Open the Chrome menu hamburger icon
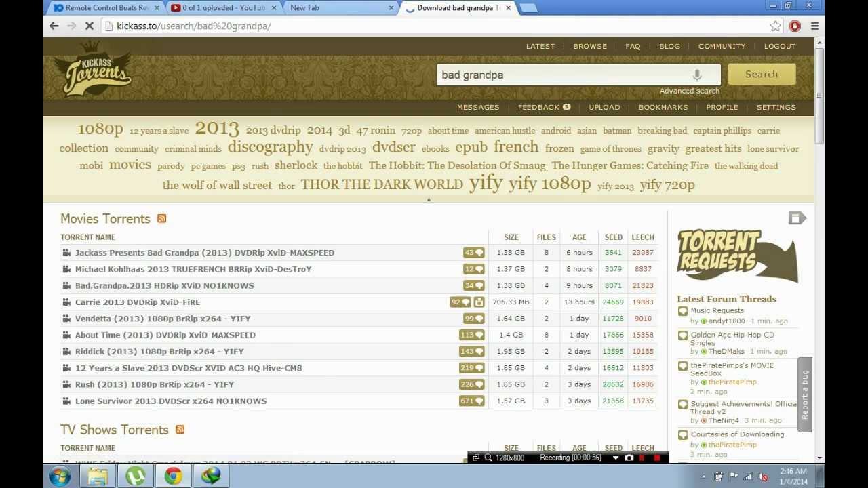 coord(815,26)
